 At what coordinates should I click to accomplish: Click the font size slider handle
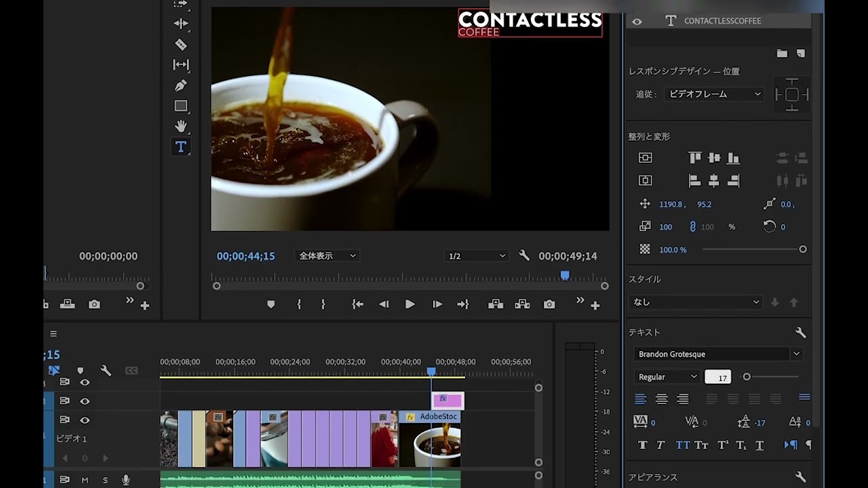(x=747, y=377)
